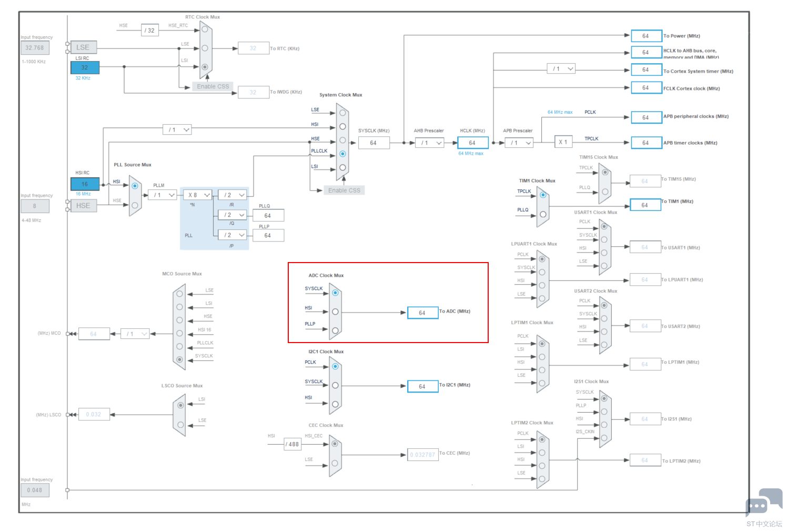Open the PLL X 8 multiplier dropdown
The image size is (787, 532).
pyautogui.click(x=198, y=195)
